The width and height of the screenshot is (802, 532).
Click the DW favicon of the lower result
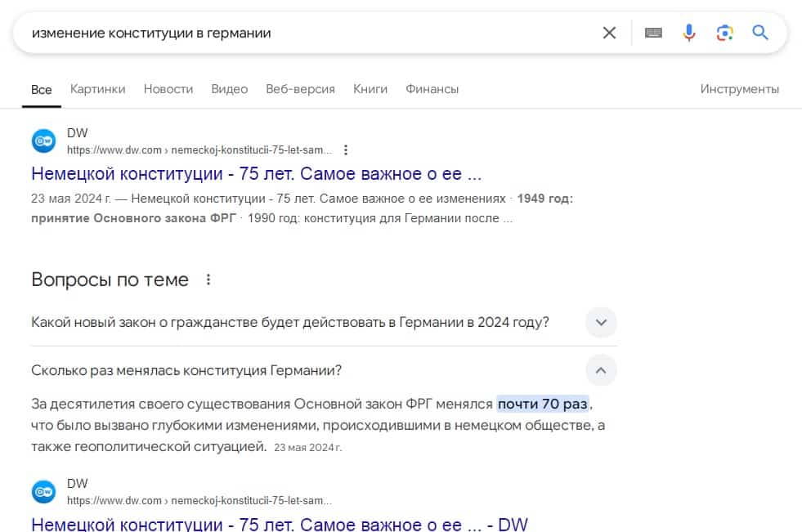[x=44, y=492]
